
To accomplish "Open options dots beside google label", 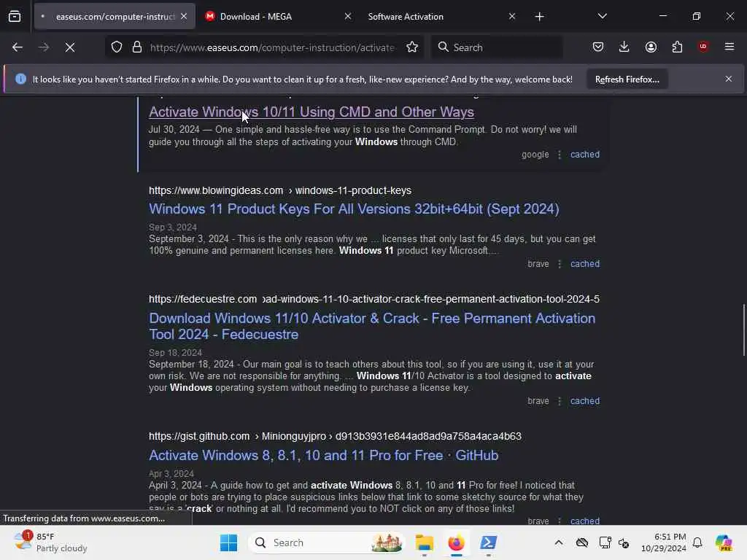I will 560,155.
